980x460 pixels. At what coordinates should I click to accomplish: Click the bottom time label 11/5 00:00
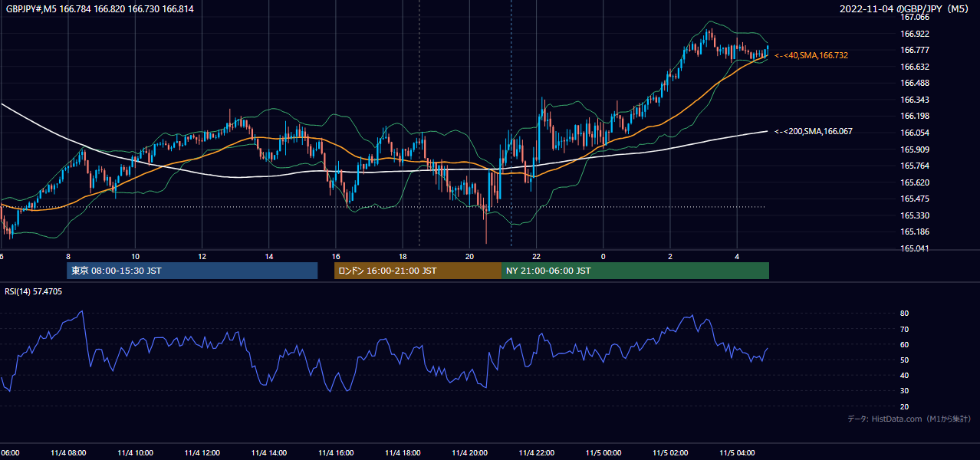[603, 452]
